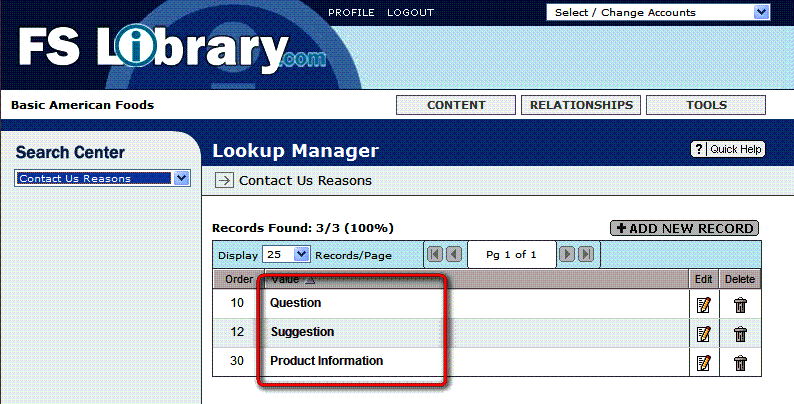794x404 pixels.
Task: Edit the Product Information record
Action: point(703,363)
